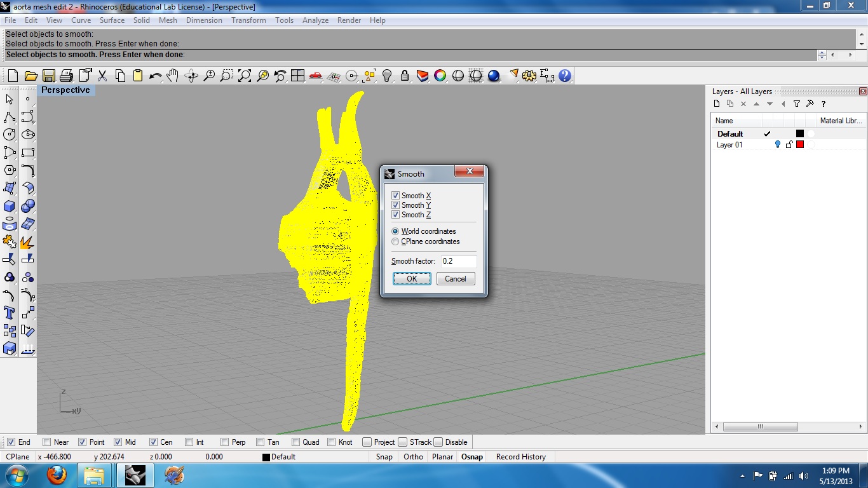The width and height of the screenshot is (868, 488).
Task: Click the Undo arrow icon
Action: tap(155, 76)
